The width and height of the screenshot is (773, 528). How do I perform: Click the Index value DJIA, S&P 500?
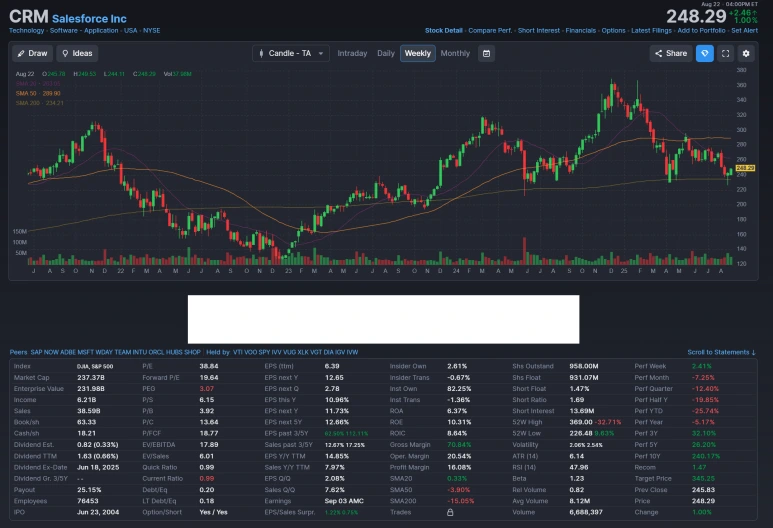[95, 366]
